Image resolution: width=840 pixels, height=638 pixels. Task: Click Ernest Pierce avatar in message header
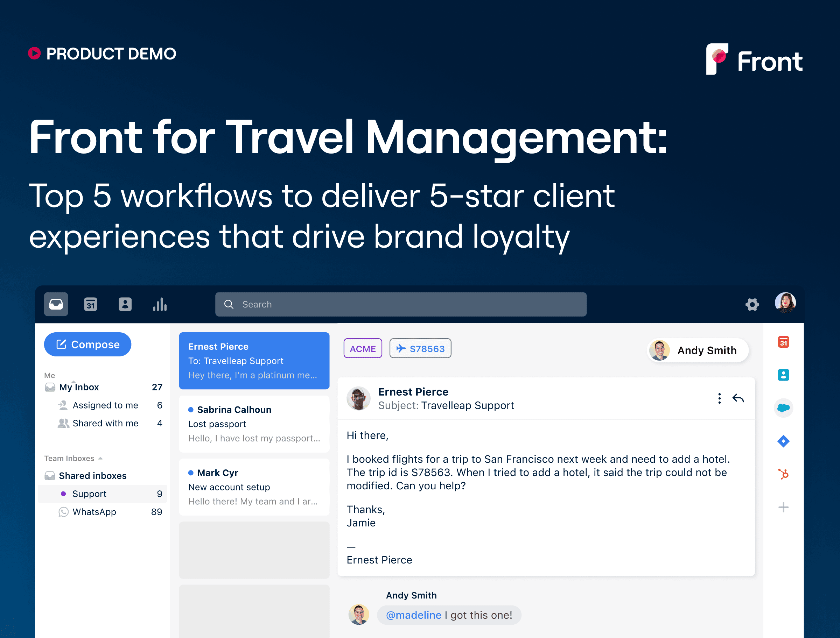click(358, 398)
